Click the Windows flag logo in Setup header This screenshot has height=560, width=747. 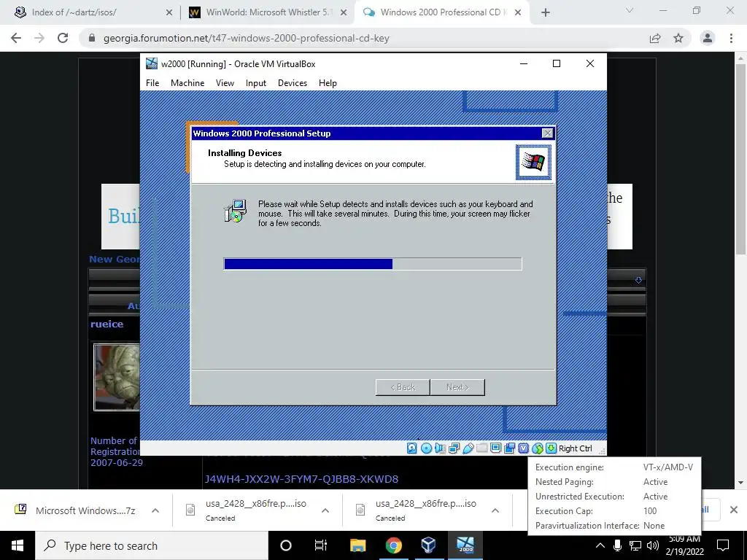[x=533, y=163]
